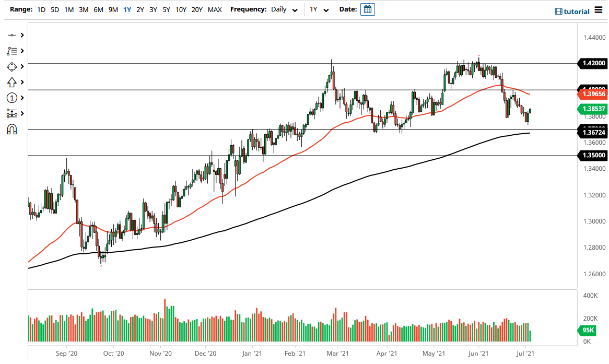Set range to MAX
This screenshot has height=364, width=609.
click(215, 10)
